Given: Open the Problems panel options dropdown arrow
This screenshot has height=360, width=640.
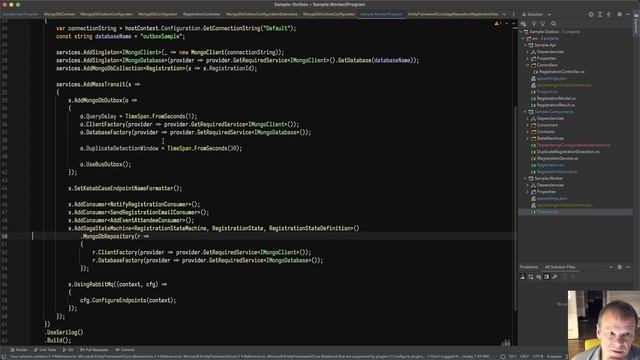Looking at the screenshot, I should 611,267.
